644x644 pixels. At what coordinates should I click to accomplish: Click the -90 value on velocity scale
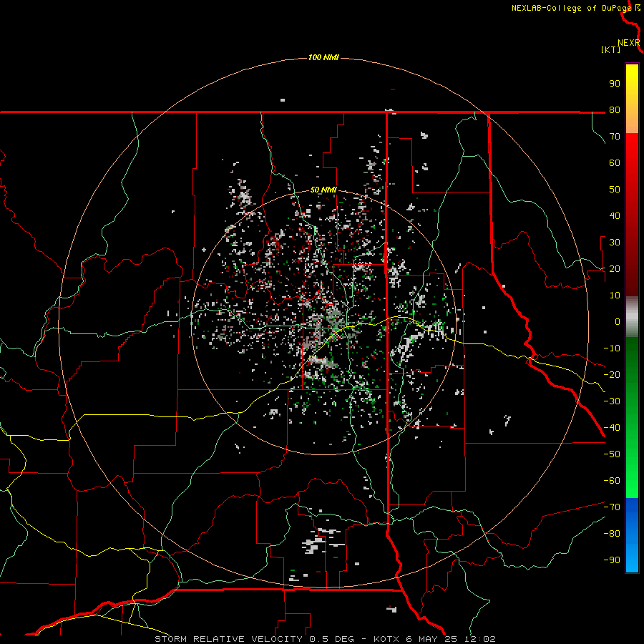pos(612,560)
